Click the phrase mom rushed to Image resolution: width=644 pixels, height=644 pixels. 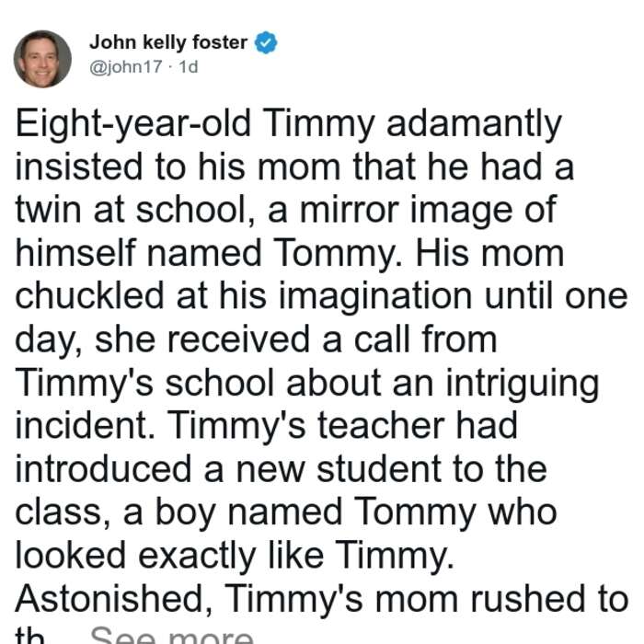pyautogui.click(x=501, y=599)
